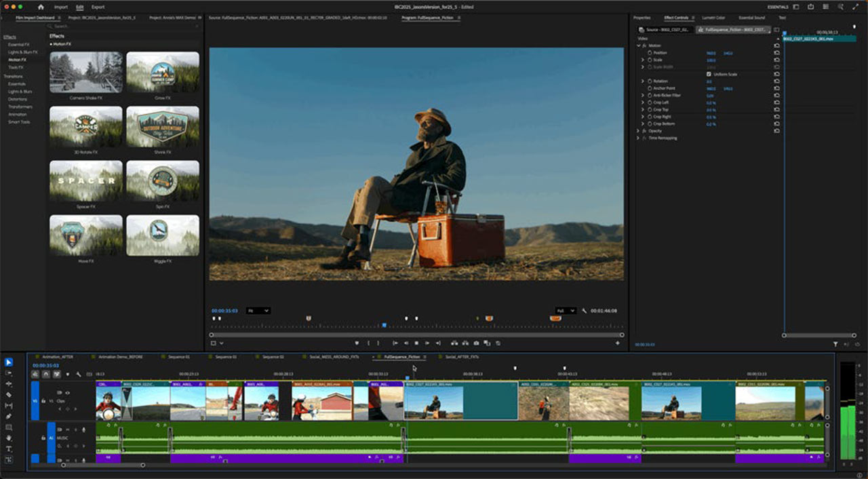Select the Razor tool in the timeline toolbar
The width and height of the screenshot is (868, 479).
pyautogui.click(x=9, y=393)
